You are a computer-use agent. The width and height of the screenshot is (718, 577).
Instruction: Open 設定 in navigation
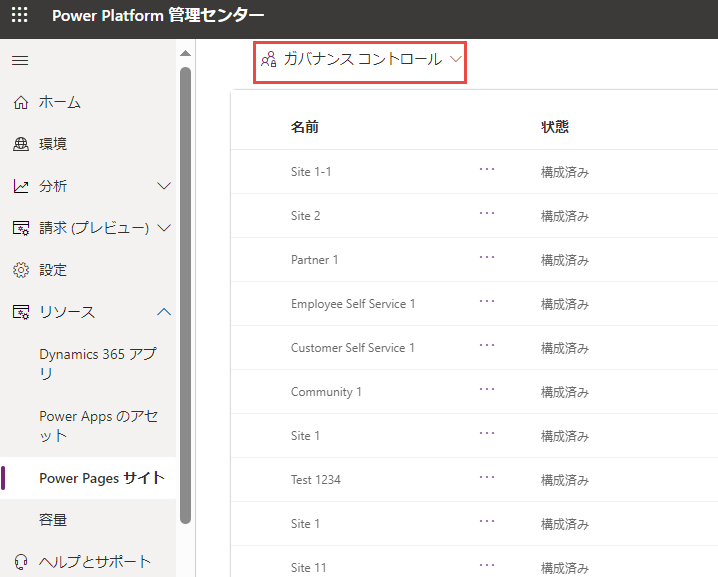53,270
